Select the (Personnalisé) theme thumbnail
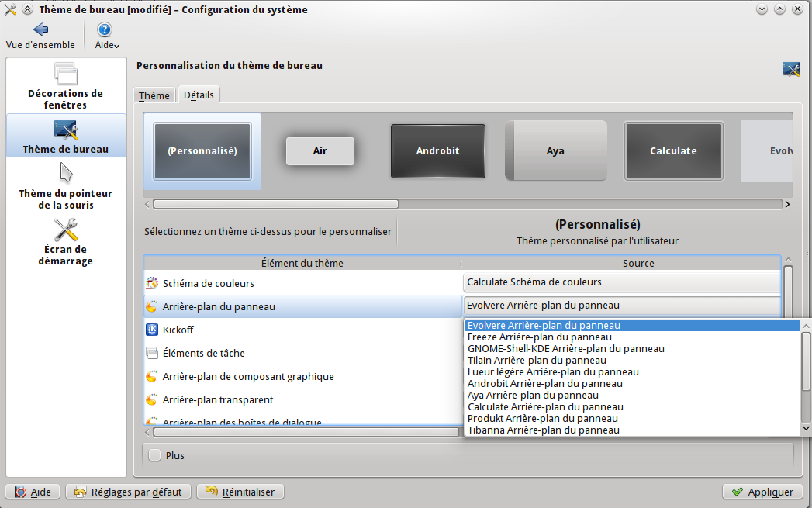 pos(202,151)
